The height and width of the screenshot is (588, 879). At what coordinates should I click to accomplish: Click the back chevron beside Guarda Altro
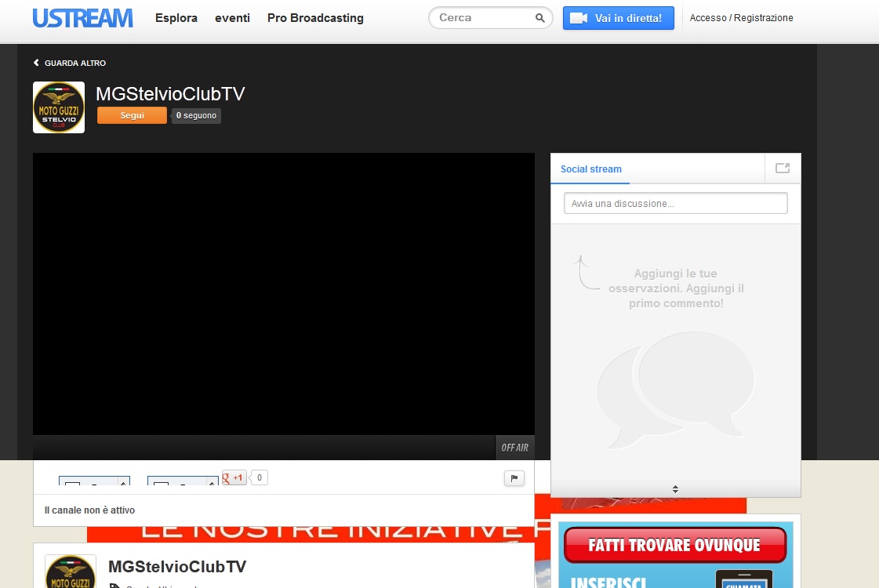click(36, 63)
